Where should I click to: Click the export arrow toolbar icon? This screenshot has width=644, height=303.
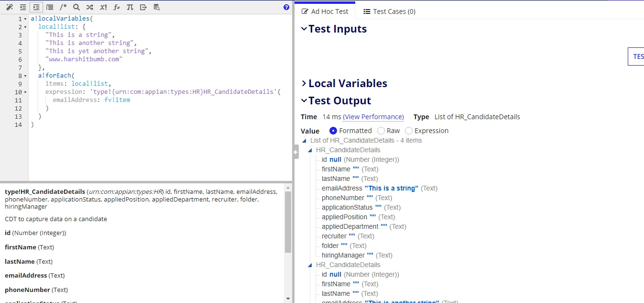[143, 7]
